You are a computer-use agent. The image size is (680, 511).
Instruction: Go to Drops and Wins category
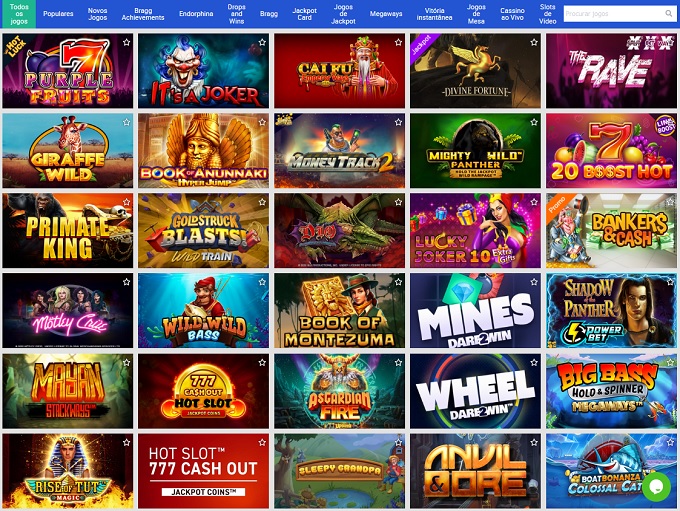[x=236, y=14]
